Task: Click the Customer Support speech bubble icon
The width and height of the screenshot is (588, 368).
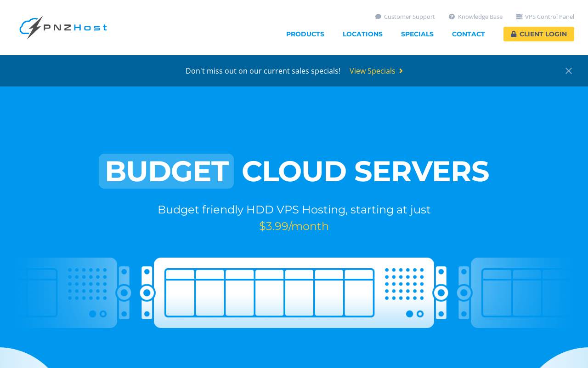Action: tap(378, 17)
